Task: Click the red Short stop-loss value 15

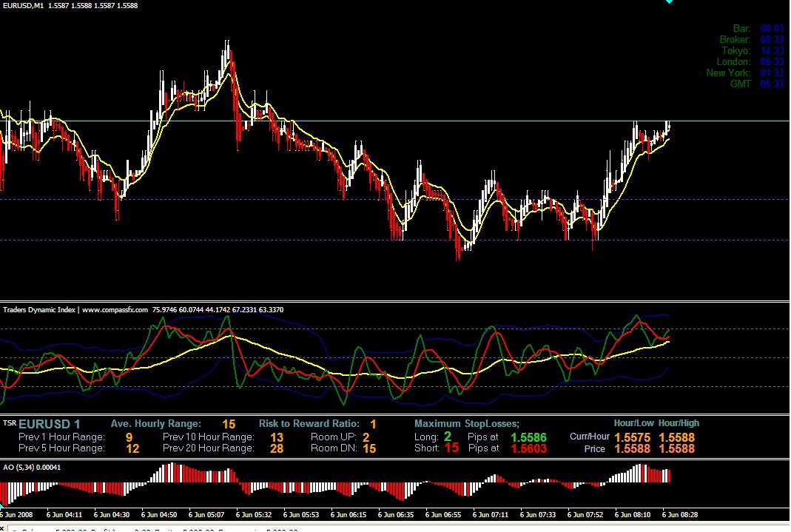Action: pyautogui.click(x=452, y=448)
